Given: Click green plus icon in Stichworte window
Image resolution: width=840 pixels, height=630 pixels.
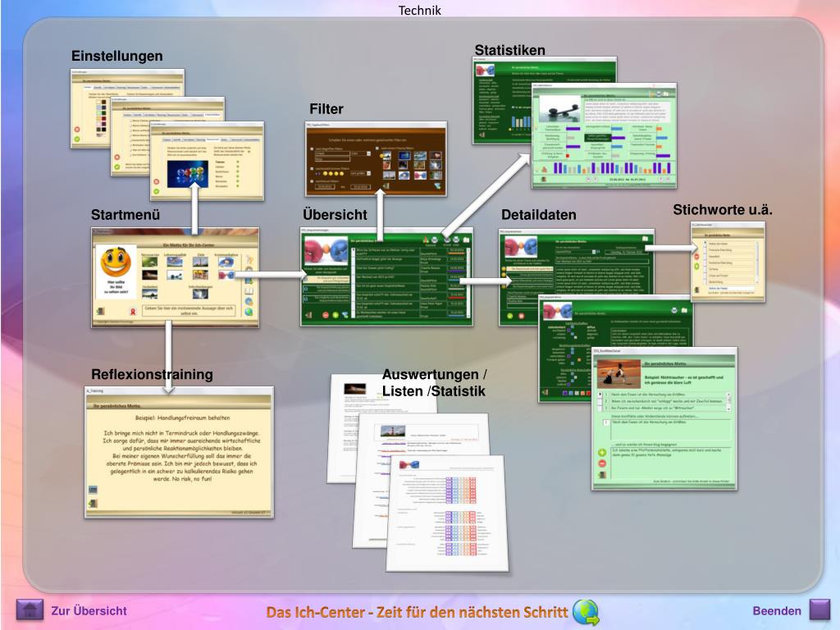Looking at the screenshot, I should tap(697, 266).
